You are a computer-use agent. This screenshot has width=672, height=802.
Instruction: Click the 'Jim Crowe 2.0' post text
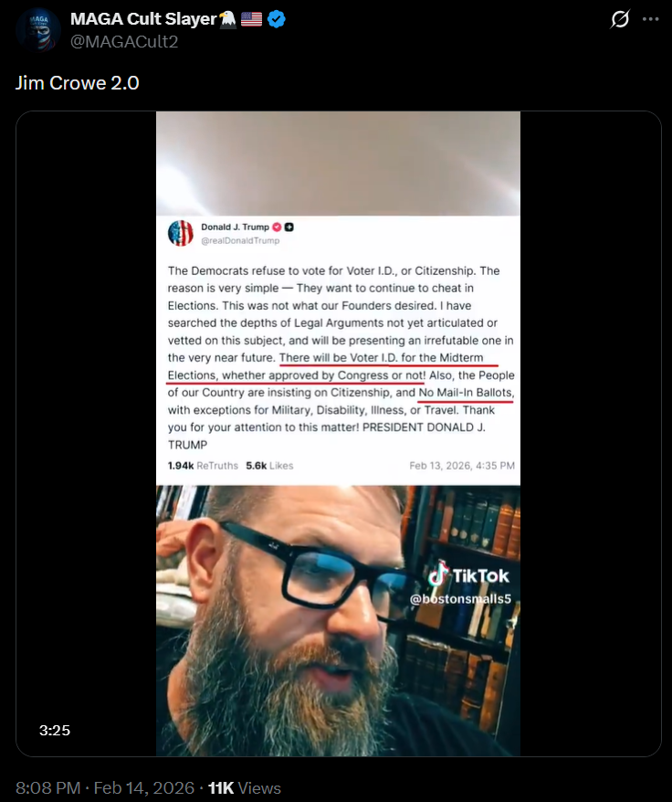coord(78,83)
